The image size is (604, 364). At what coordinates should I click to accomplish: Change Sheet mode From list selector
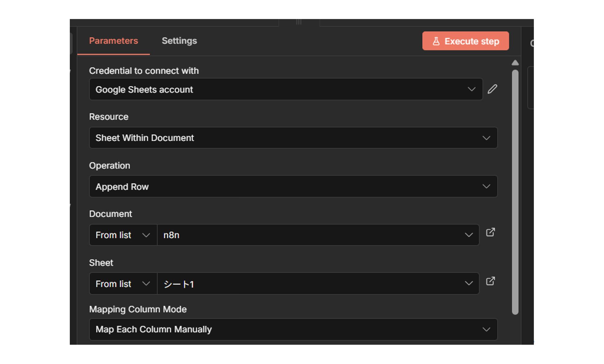click(x=123, y=284)
